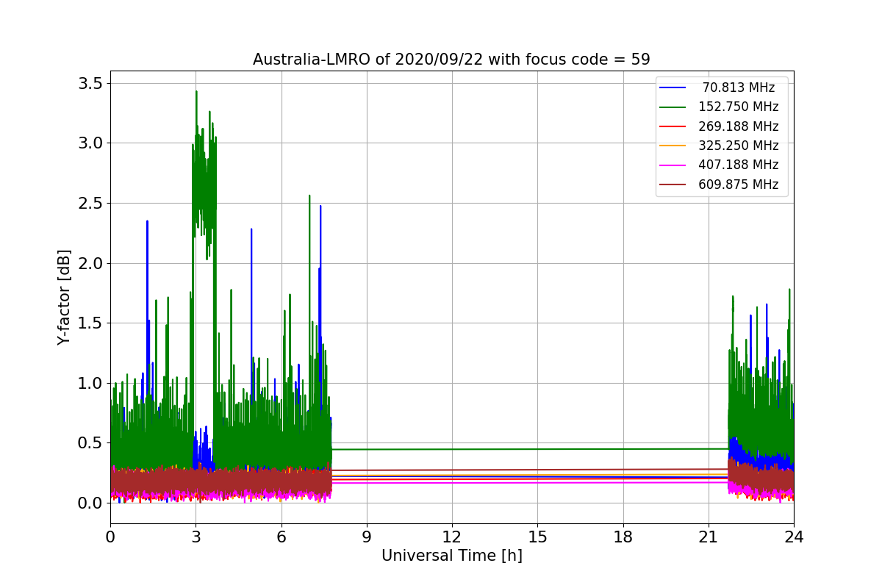Select the 70.813 MHz legend label

coord(739,87)
